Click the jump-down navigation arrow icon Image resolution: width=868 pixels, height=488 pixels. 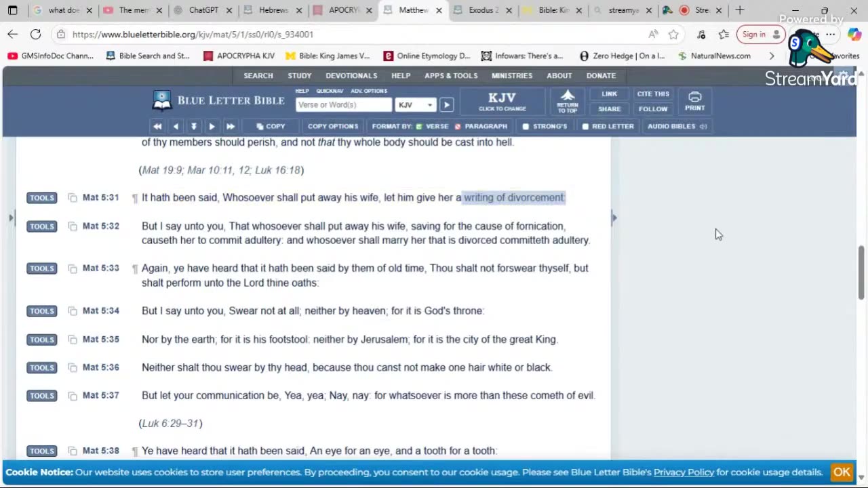(194, 126)
